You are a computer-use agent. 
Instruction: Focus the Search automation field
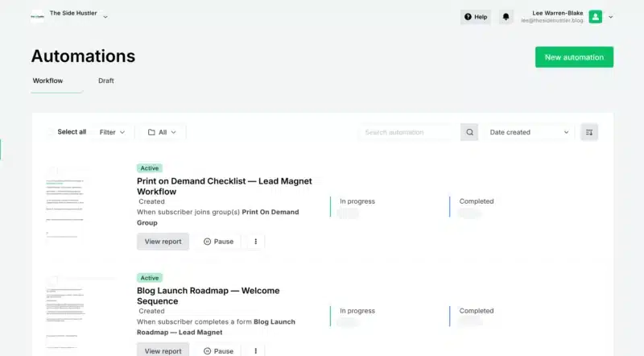point(410,132)
